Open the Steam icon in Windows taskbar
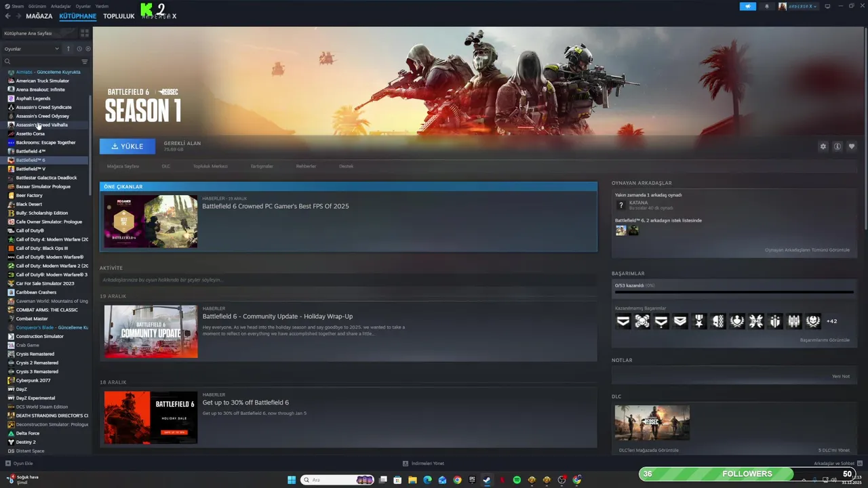 (x=487, y=480)
